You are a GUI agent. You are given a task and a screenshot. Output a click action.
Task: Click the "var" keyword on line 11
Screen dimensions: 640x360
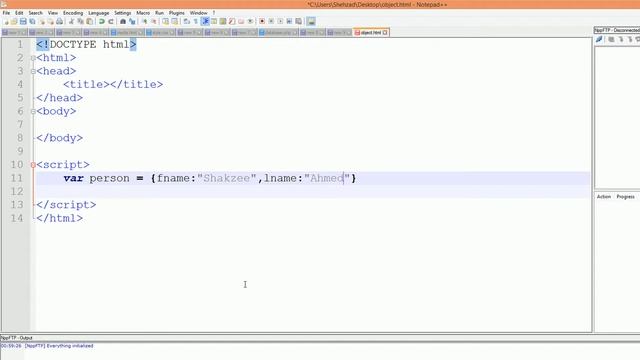pos(73,178)
